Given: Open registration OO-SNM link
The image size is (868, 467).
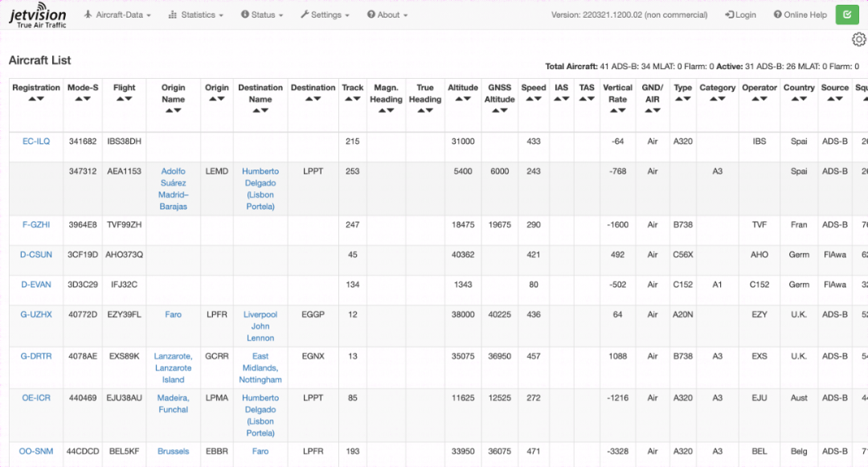Looking at the screenshot, I should pyautogui.click(x=36, y=451).
